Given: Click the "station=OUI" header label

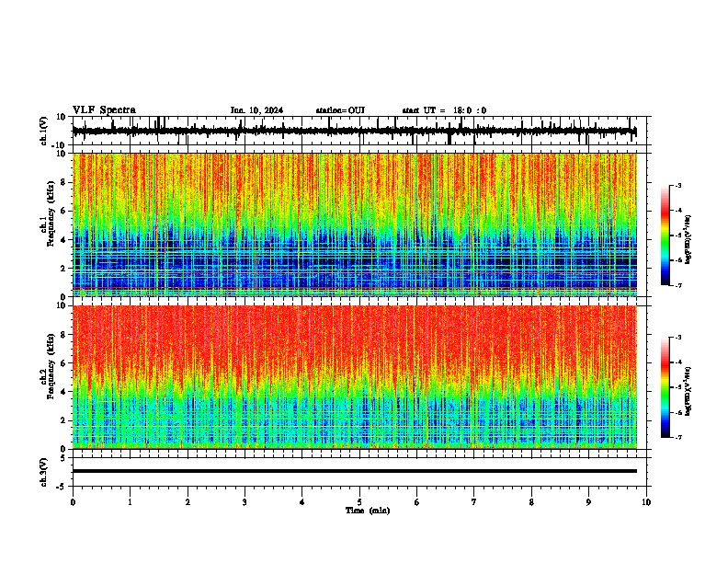Looking at the screenshot, I should [340, 110].
